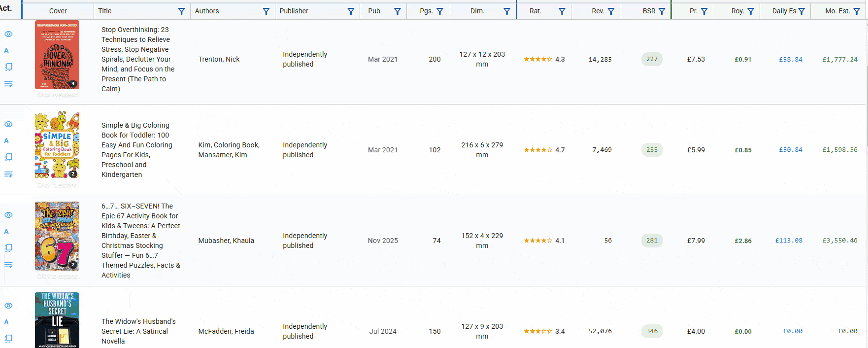Click the copy icon for Simple & Big Coloring row
Viewport: 868px width, 348px height.
[x=8, y=157]
